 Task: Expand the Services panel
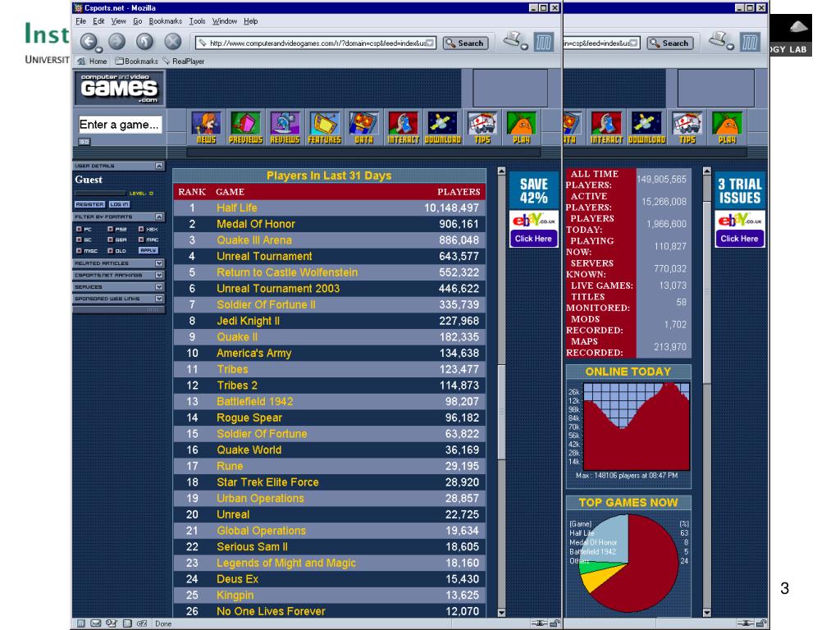point(159,287)
